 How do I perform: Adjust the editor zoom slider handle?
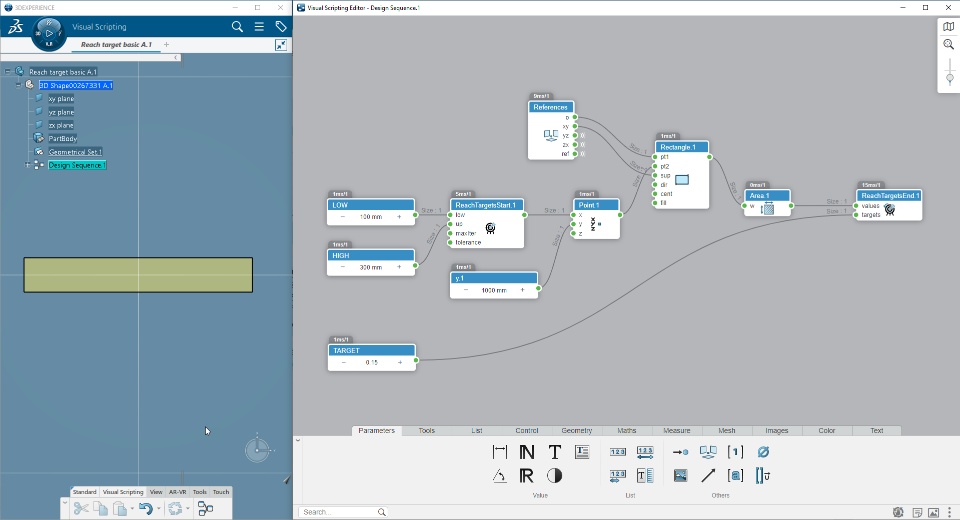950,78
